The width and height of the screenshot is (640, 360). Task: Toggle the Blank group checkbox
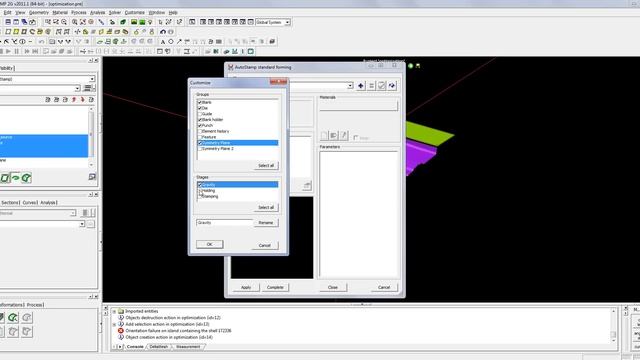(x=200, y=102)
